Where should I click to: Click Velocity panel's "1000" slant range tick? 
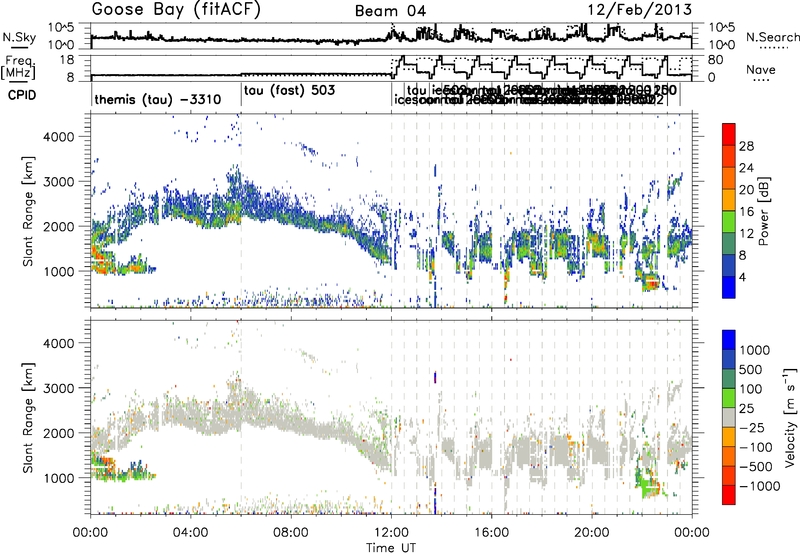[x=58, y=478]
